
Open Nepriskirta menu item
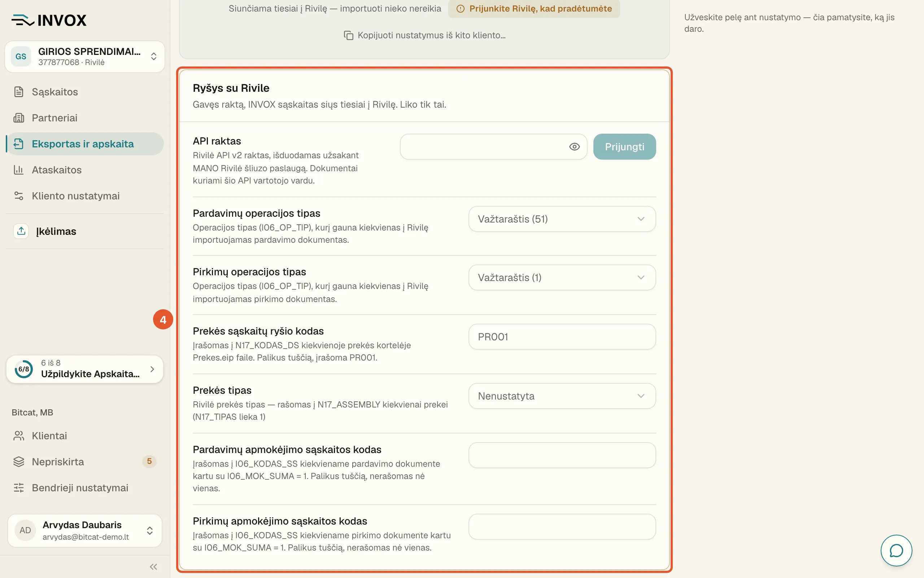pos(85,462)
